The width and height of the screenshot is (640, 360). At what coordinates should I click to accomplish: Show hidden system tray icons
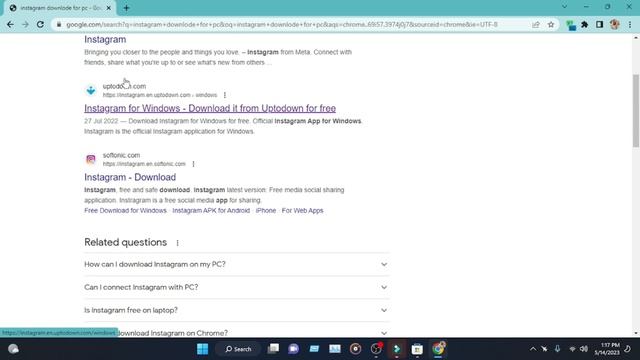coord(533,349)
